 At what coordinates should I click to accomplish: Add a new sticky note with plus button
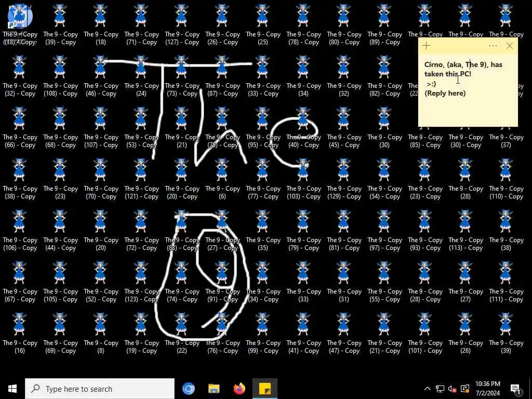(426, 46)
